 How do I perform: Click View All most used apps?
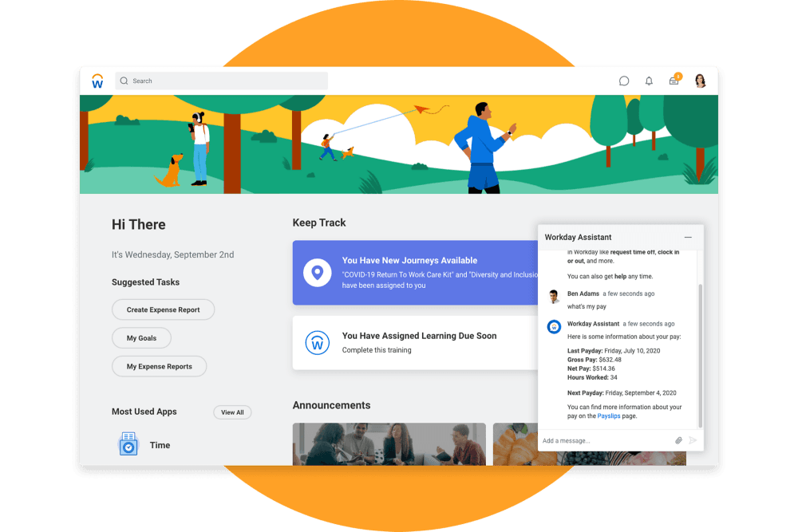click(x=232, y=412)
